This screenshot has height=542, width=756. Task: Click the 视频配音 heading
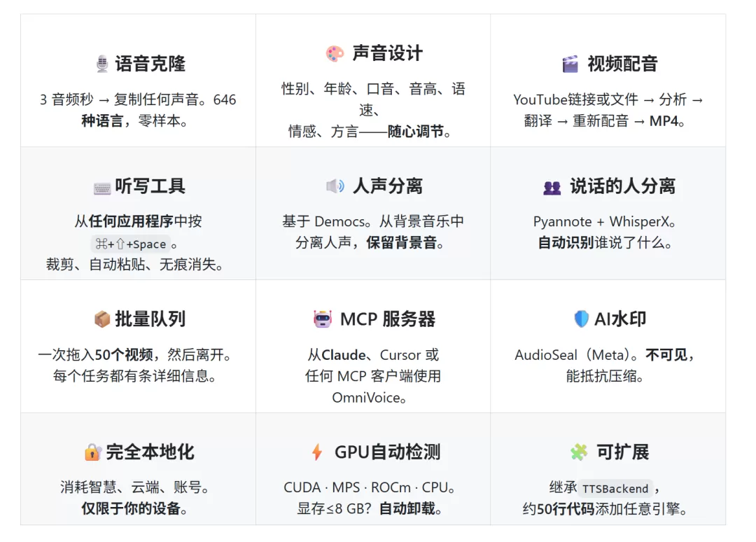[622, 64]
